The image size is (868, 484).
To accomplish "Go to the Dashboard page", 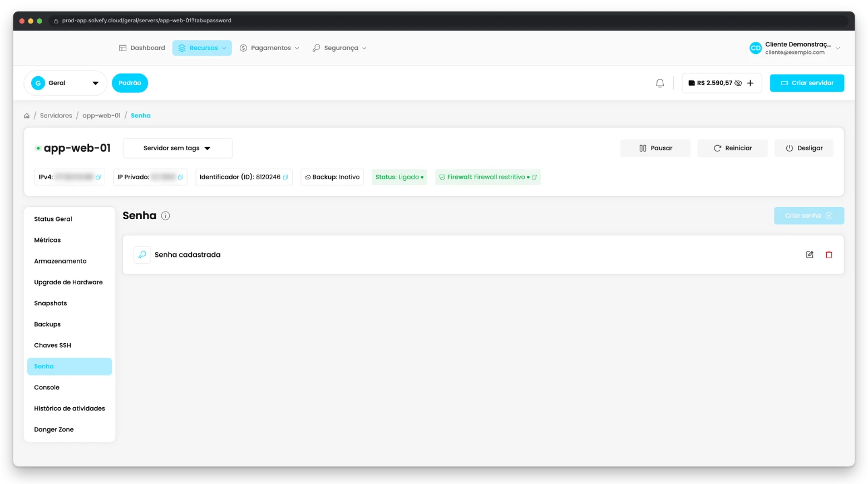I will [142, 48].
